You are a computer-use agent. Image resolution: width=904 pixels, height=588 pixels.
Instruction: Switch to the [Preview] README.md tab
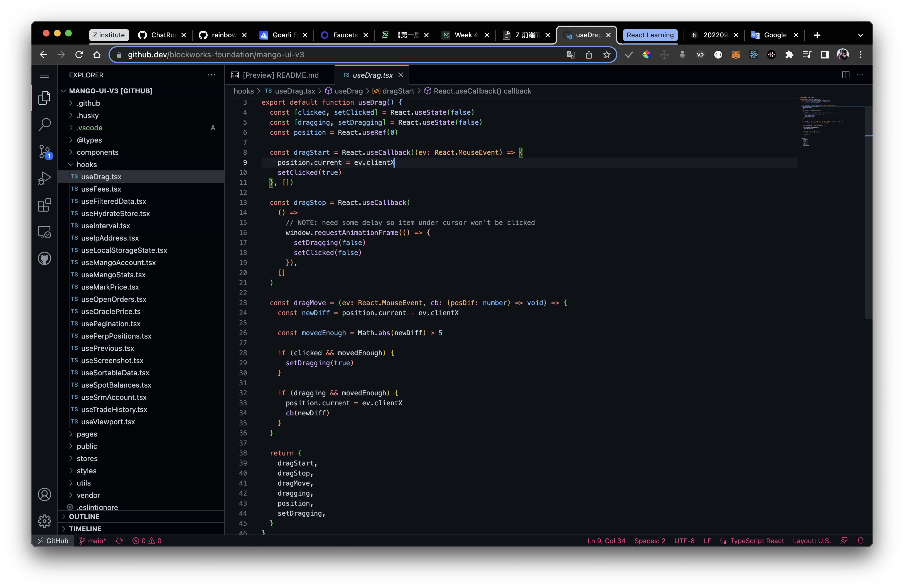(280, 75)
